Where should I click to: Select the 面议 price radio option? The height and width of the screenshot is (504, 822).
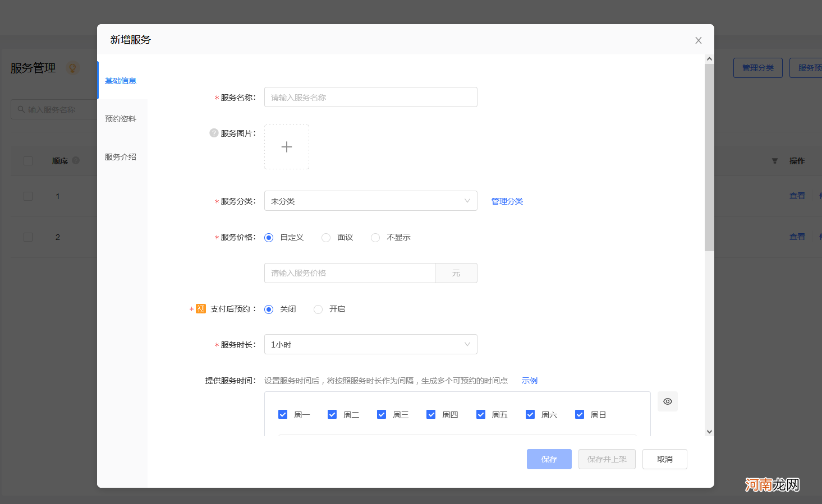point(326,238)
